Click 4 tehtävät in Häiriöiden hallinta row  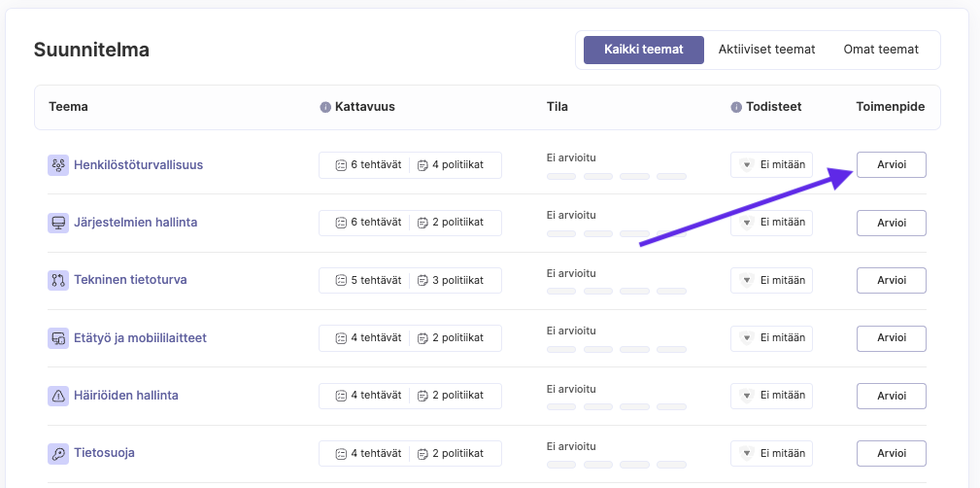coord(376,396)
